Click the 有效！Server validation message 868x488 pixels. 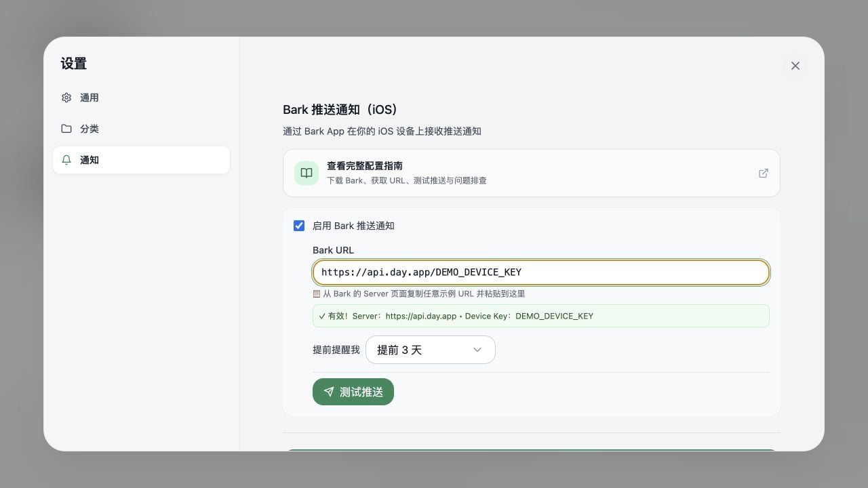point(541,316)
